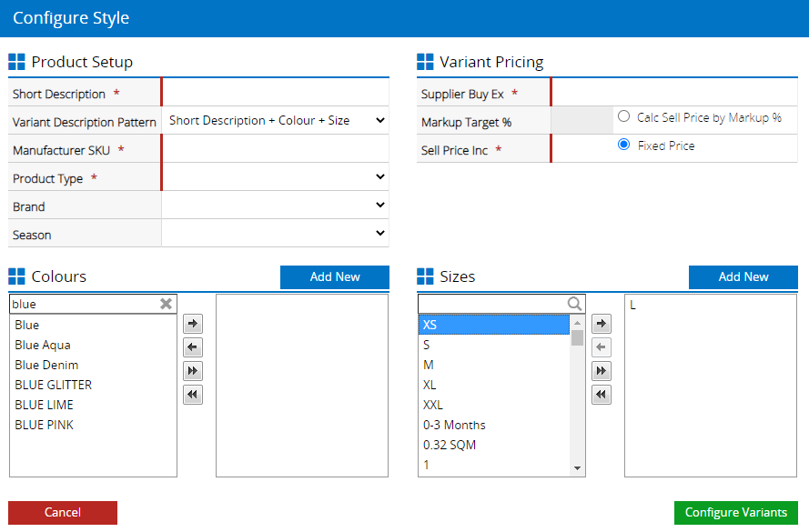
Task: Click the Markup Target % field
Action: click(582, 121)
